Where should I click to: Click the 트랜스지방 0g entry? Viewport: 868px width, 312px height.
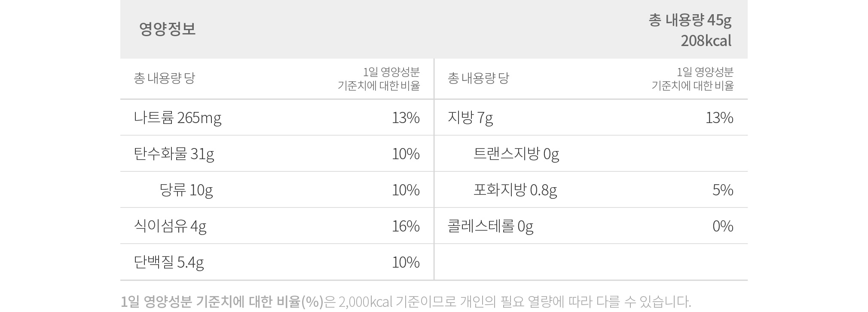pos(516,154)
